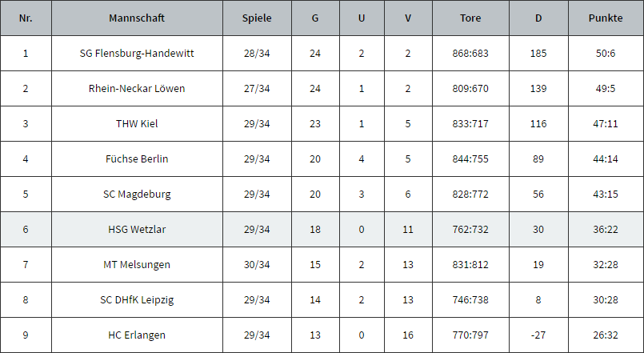
Task: Click the Nr. column header
Action: [x=26, y=18]
